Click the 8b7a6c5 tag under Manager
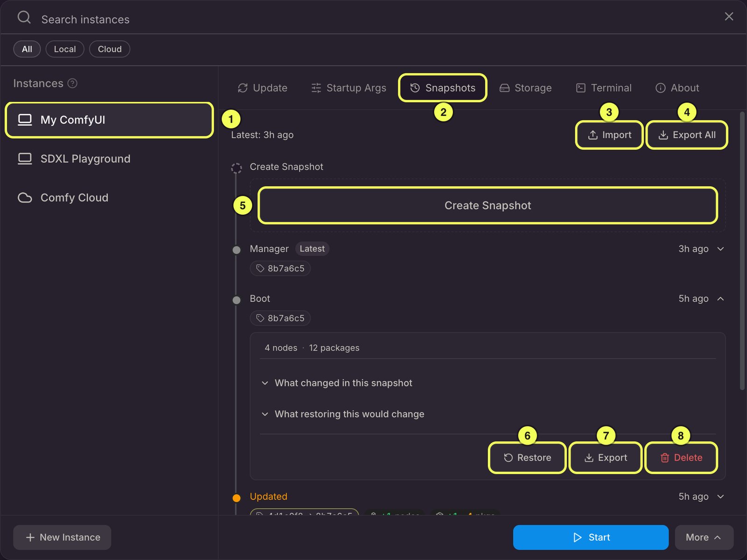747x560 pixels. point(280,268)
